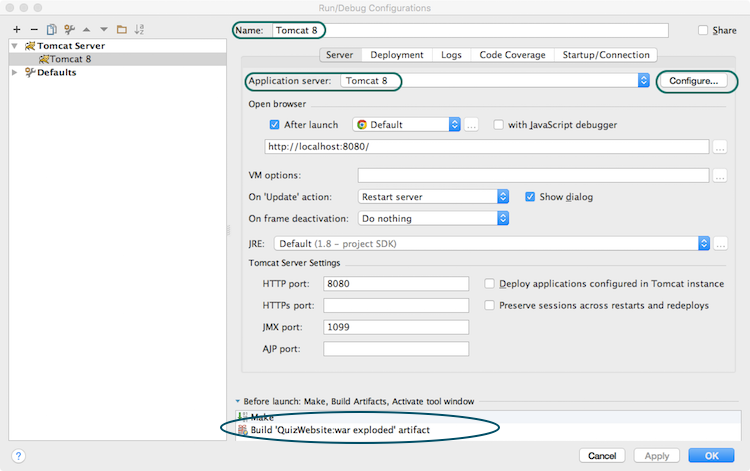The height and width of the screenshot is (471, 750).
Task: Switch to the Server tab
Action: click(340, 55)
